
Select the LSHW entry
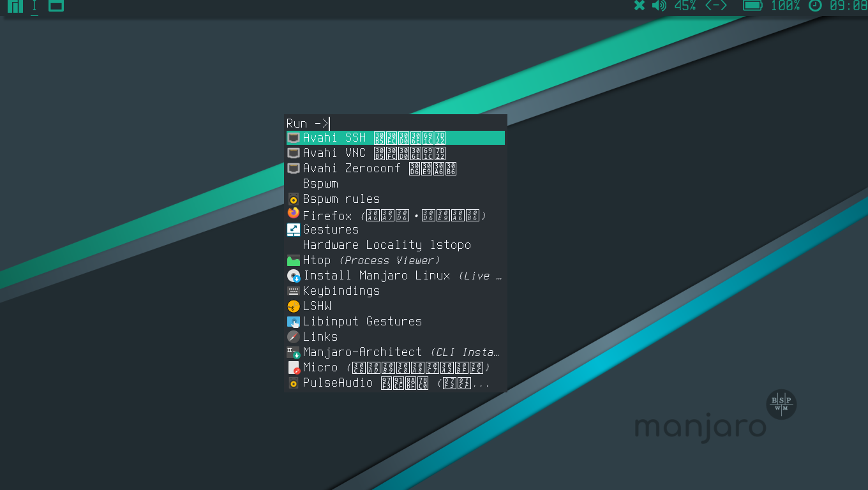click(396, 306)
